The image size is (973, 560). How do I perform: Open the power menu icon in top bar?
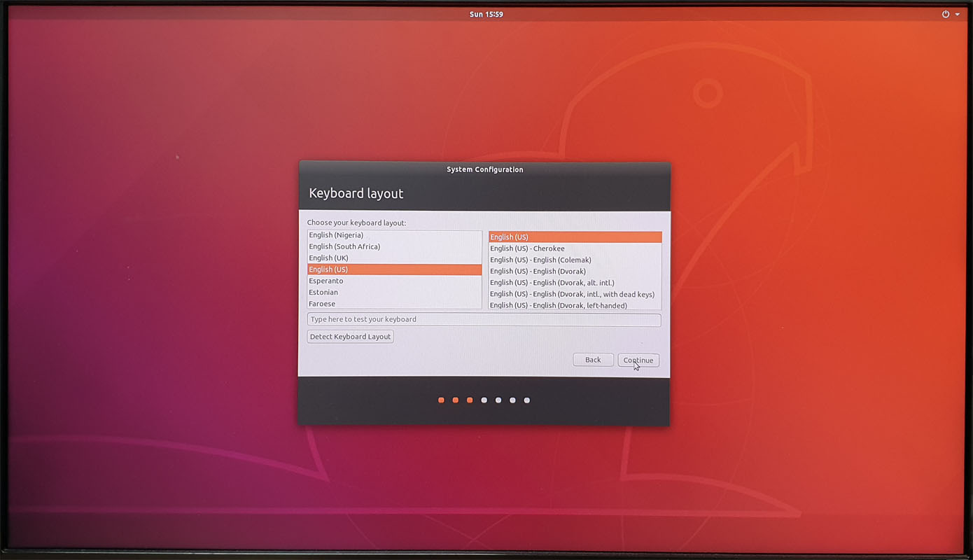tap(946, 14)
